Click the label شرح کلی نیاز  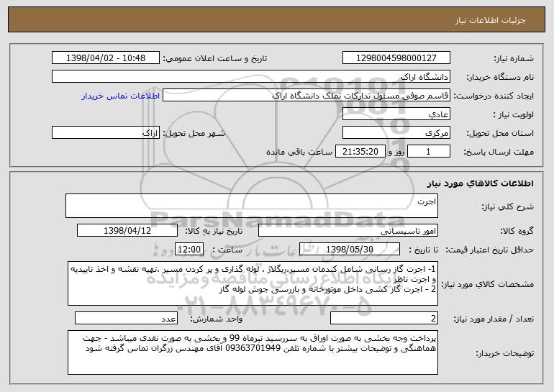(x=507, y=206)
